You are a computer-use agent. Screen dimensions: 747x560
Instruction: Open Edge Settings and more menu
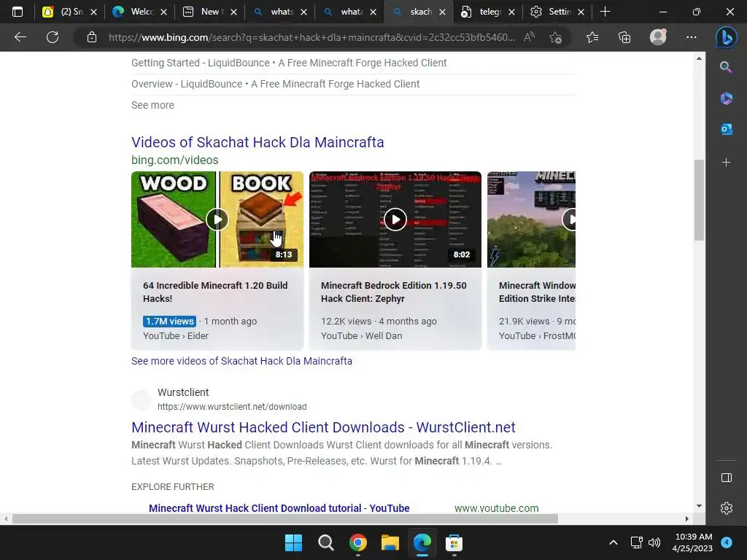click(692, 37)
